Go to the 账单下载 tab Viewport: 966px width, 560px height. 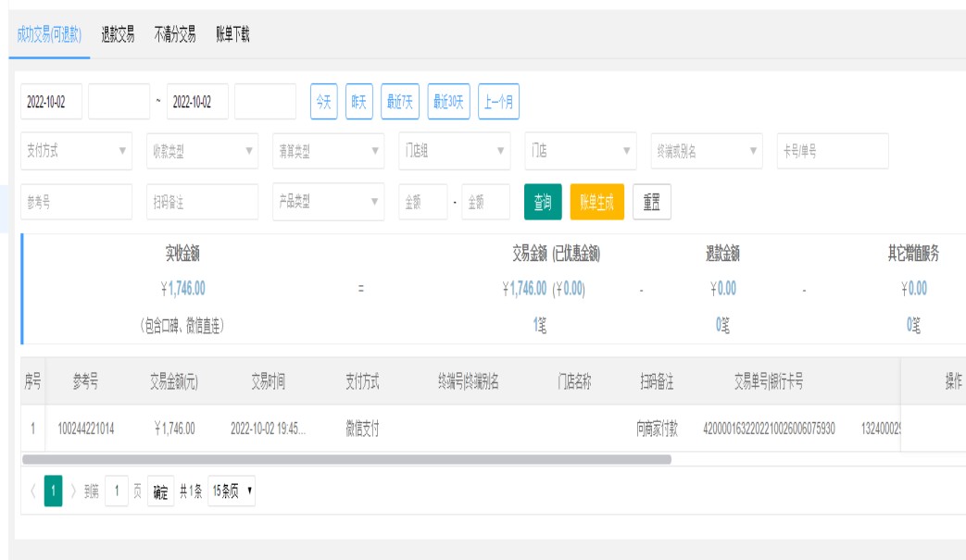232,35
